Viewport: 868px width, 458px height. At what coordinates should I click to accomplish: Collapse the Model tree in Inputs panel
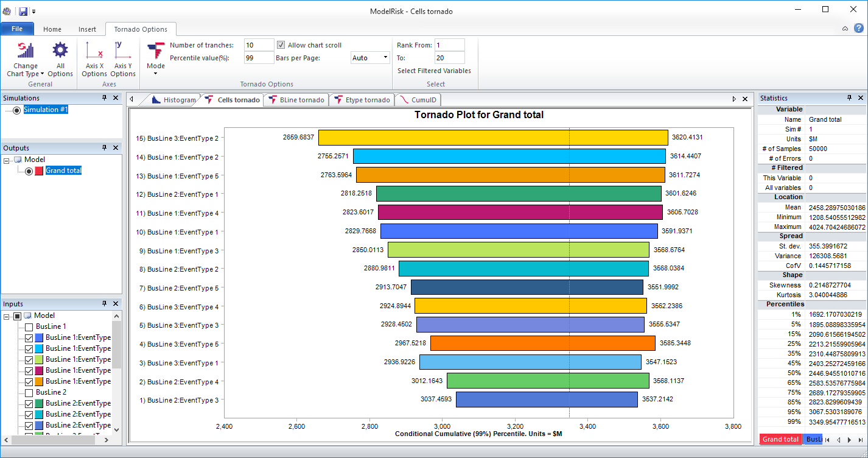pyautogui.click(x=6, y=315)
